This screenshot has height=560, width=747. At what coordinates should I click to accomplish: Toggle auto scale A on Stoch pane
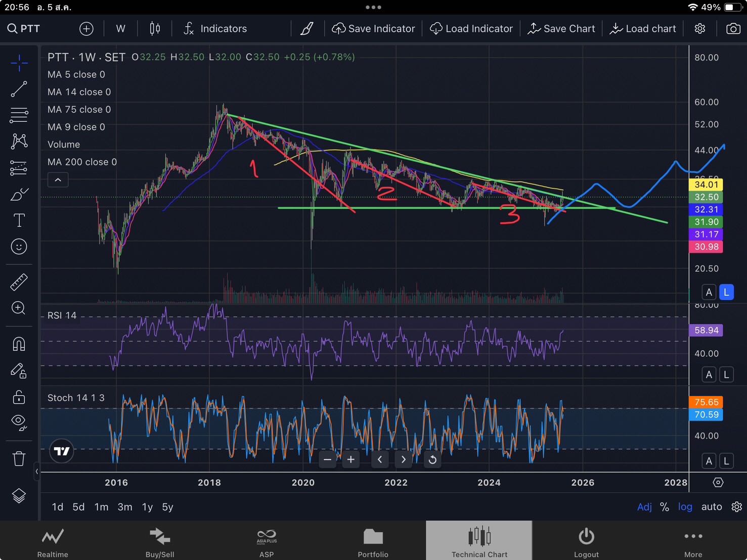coord(709,461)
